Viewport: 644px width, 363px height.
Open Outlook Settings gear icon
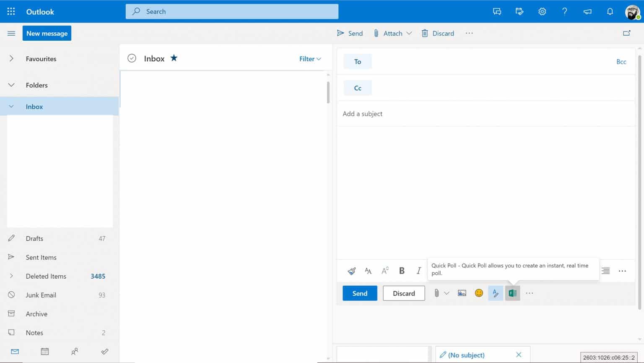pos(542,11)
